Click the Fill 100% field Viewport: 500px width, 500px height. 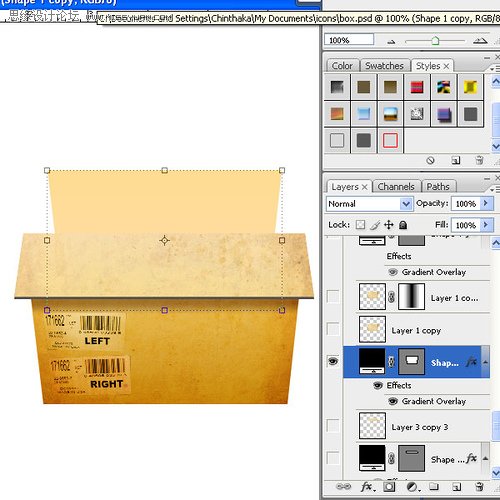point(466,225)
